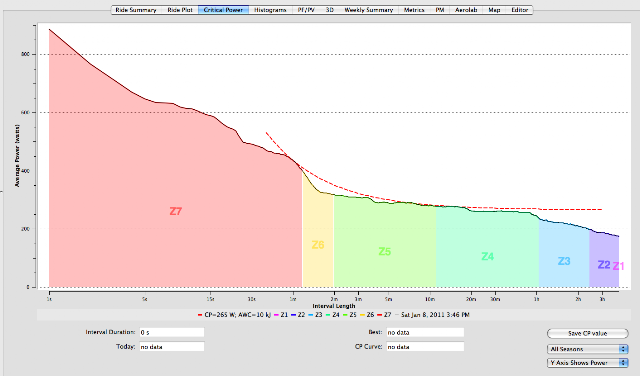Click the 1s tick on the interval axis
The width and height of the screenshot is (640, 376).
point(49,299)
